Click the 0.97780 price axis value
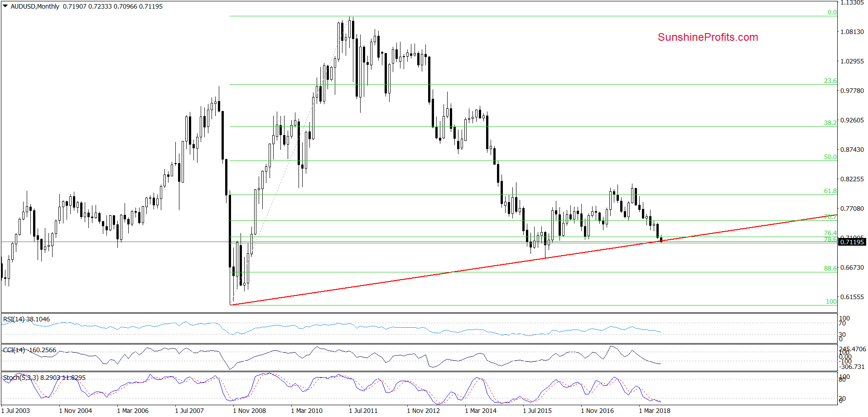 [x=852, y=91]
